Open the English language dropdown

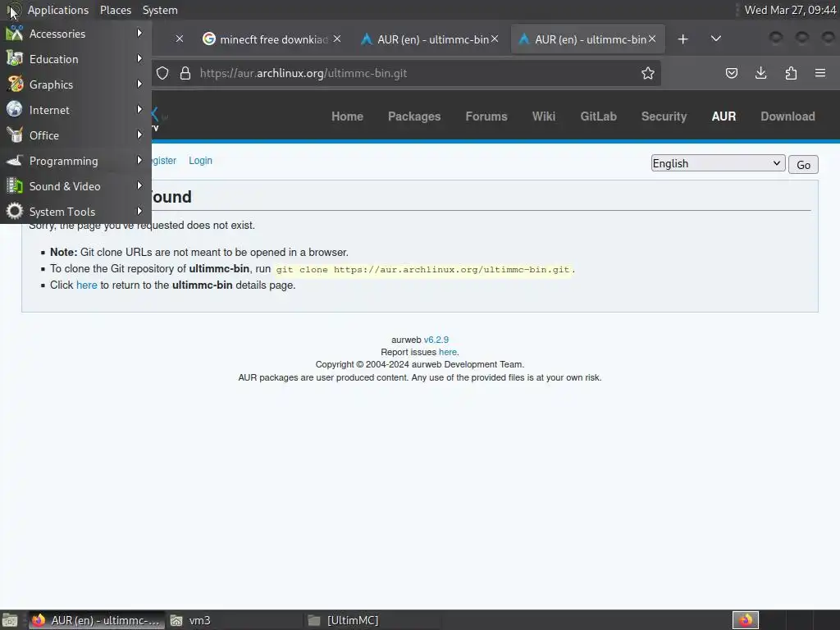click(x=718, y=163)
